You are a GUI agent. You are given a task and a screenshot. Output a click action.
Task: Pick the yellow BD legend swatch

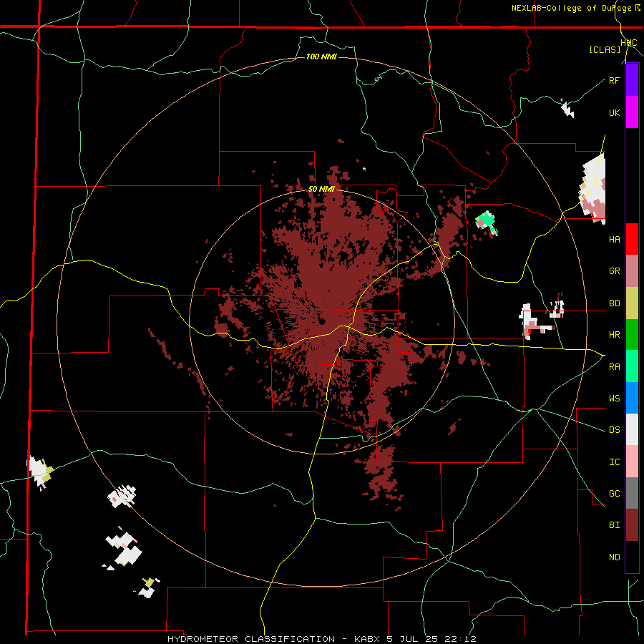coord(632,303)
